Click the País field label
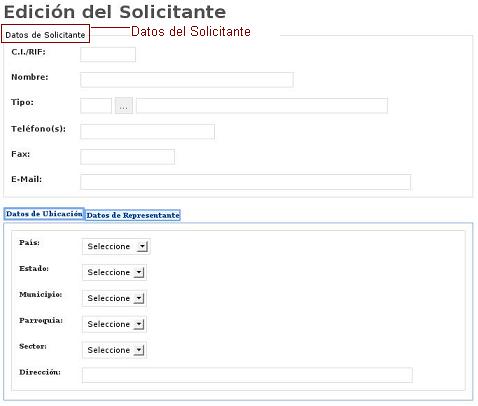The height and width of the screenshot is (406, 478). pyautogui.click(x=29, y=243)
